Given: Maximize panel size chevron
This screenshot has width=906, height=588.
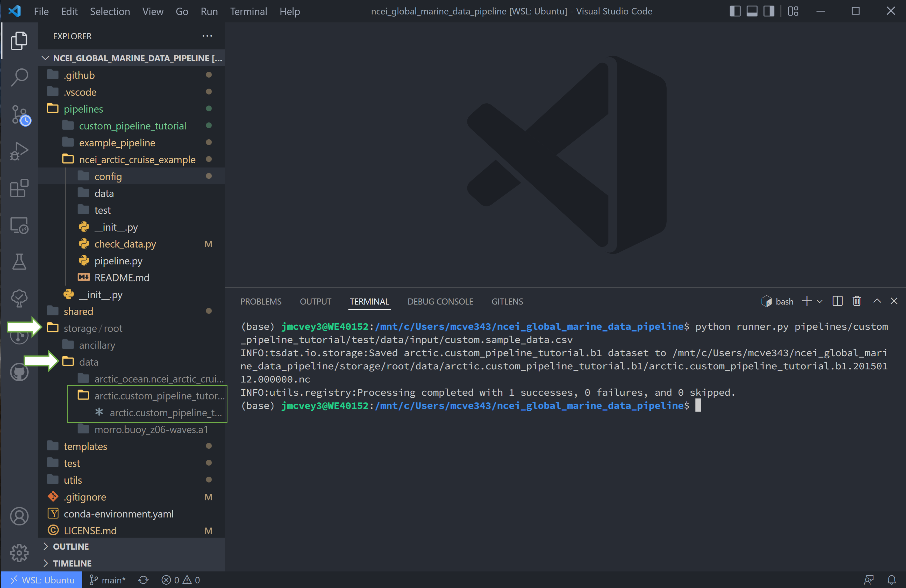Looking at the screenshot, I should [877, 301].
